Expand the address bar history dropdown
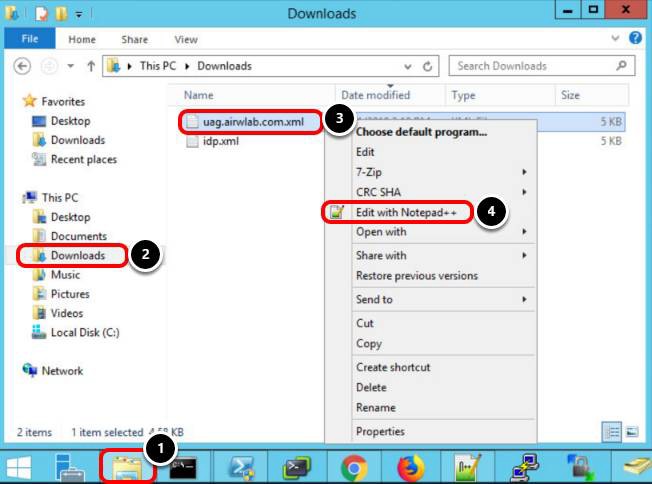The width and height of the screenshot is (652, 484). point(408,67)
